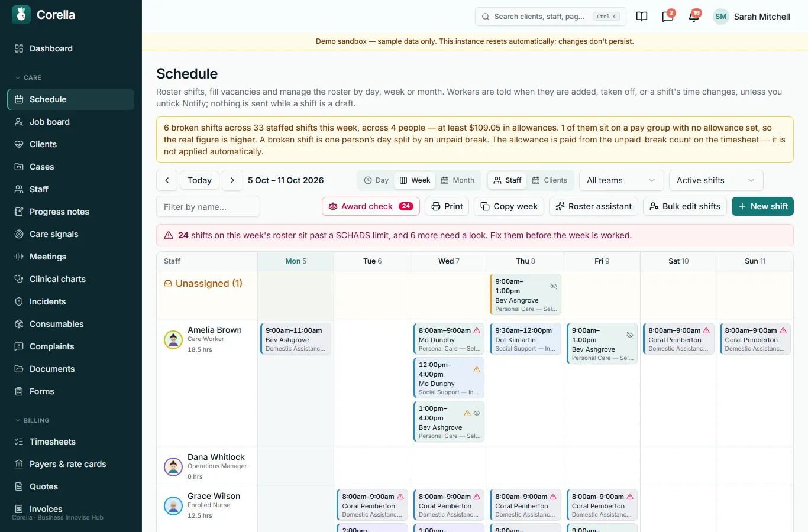Open Timesheets in sidebar
This screenshot has height=532, width=808.
pyautogui.click(x=71, y=442)
